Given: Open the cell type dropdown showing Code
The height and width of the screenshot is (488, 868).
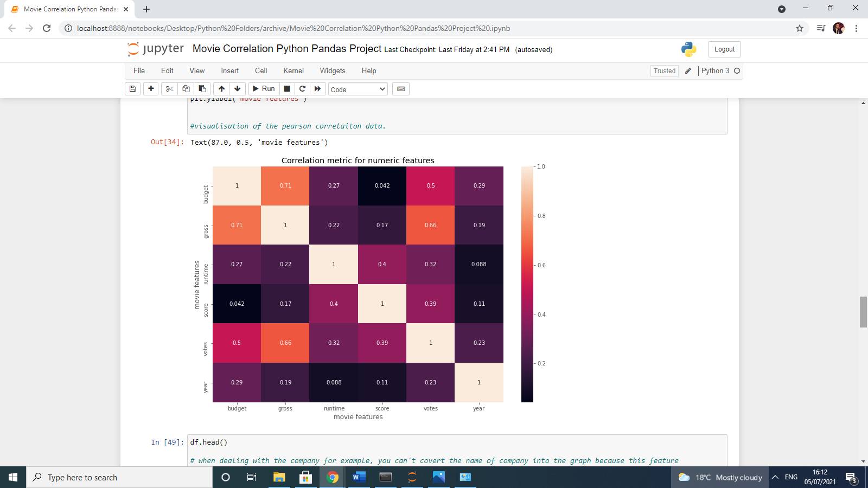Looking at the screenshot, I should (x=358, y=88).
